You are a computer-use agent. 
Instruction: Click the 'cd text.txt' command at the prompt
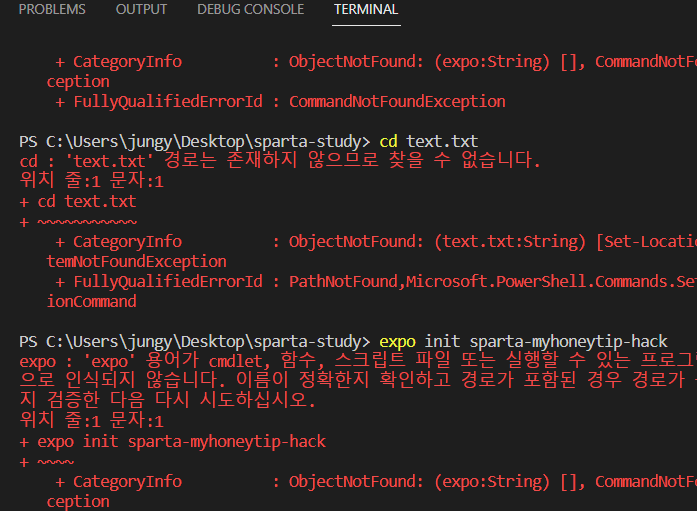coord(429,141)
